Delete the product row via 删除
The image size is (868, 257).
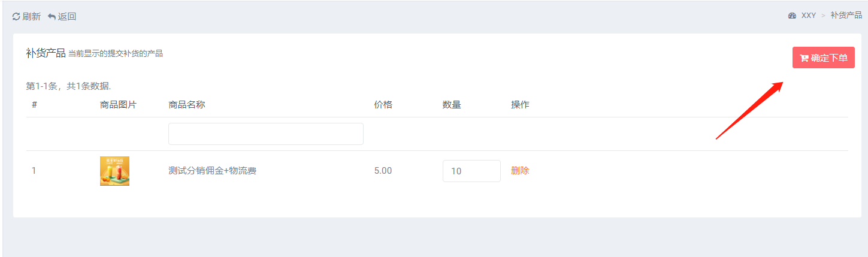tap(520, 171)
